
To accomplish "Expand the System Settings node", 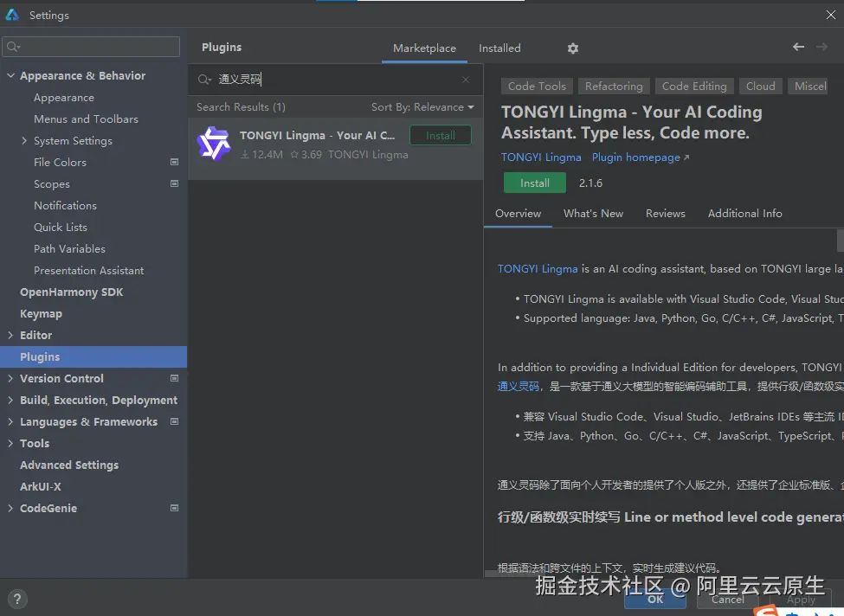I will 24,140.
